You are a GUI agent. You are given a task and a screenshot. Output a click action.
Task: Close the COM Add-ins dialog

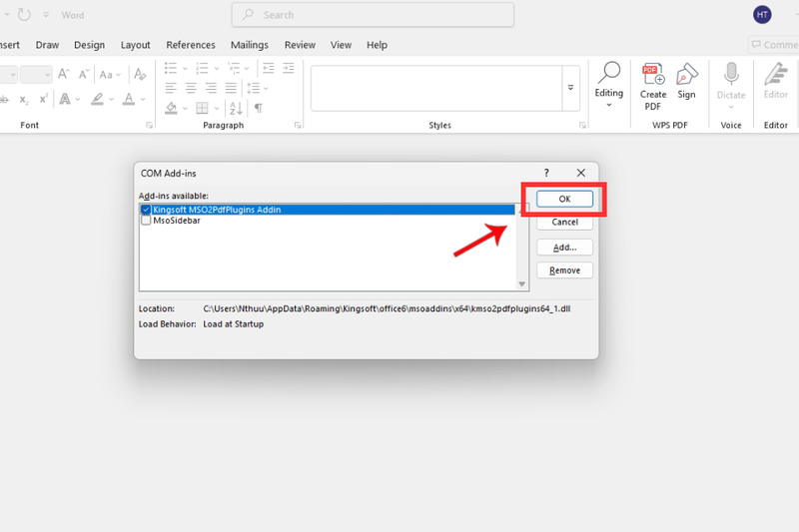click(x=581, y=173)
